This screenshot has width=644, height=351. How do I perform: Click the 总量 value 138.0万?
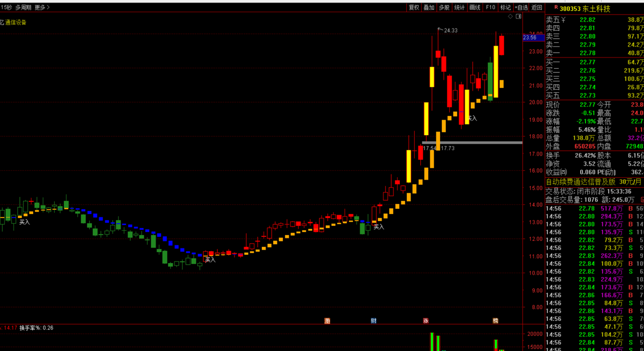[x=585, y=138]
